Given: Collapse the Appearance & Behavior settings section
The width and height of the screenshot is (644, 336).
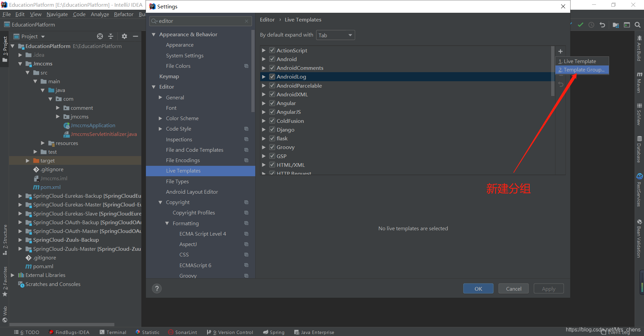Looking at the screenshot, I should [154, 35].
